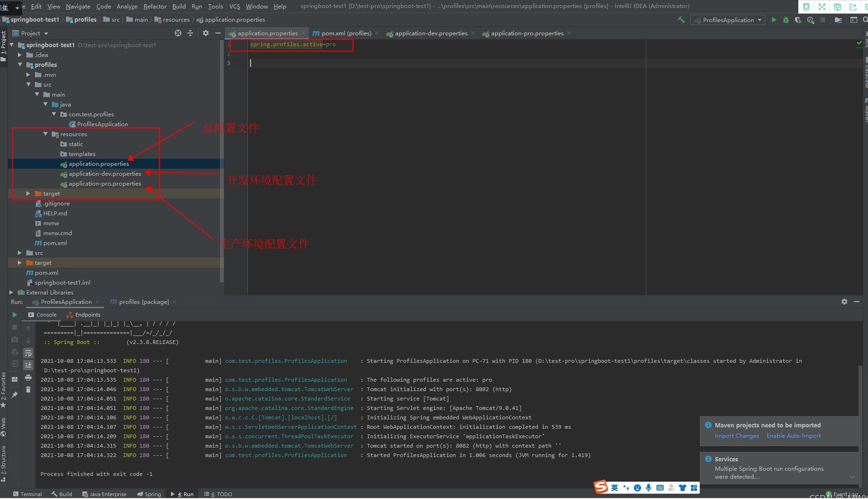Open the Analyze menu

pyautogui.click(x=127, y=6)
